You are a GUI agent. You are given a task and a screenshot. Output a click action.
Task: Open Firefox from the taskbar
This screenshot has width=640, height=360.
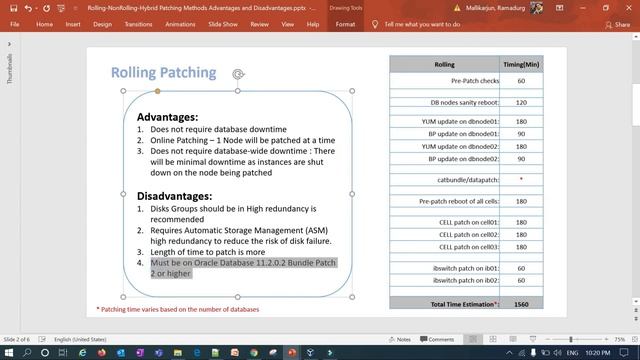click(x=101, y=353)
